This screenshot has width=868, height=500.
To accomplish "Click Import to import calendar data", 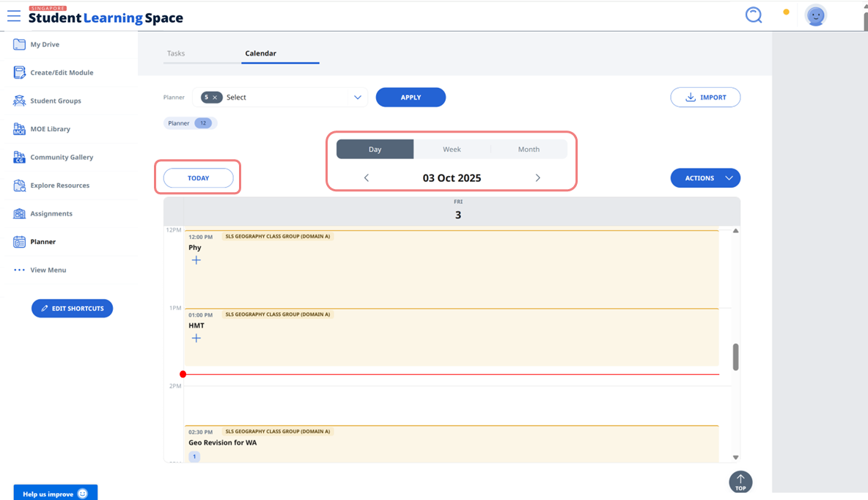I will coord(705,97).
